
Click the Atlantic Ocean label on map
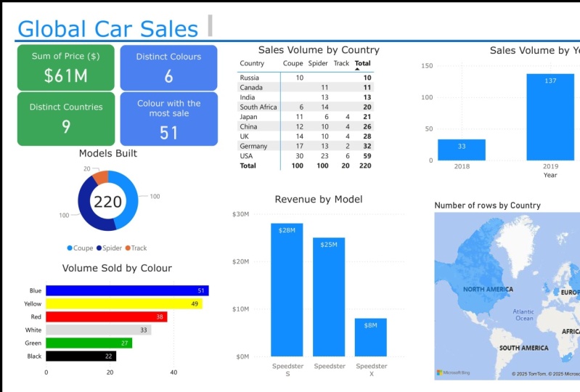524,315
